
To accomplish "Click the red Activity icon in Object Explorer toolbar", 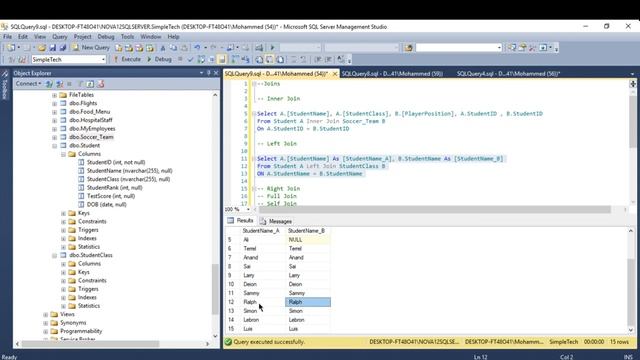I will (101, 84).
